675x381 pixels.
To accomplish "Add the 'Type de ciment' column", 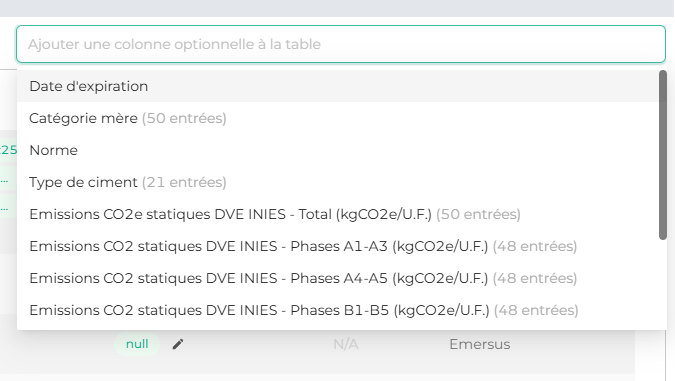I will (338, 182).
